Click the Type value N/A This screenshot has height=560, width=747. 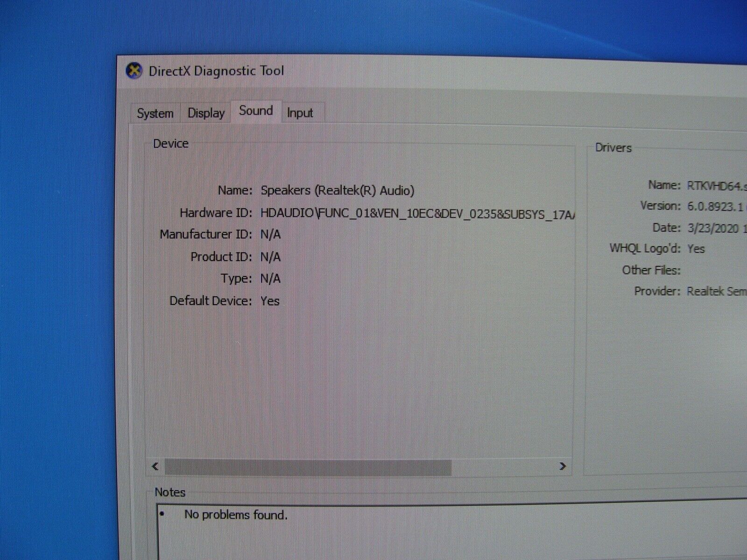pyautogui.click(x=271, y=279)
